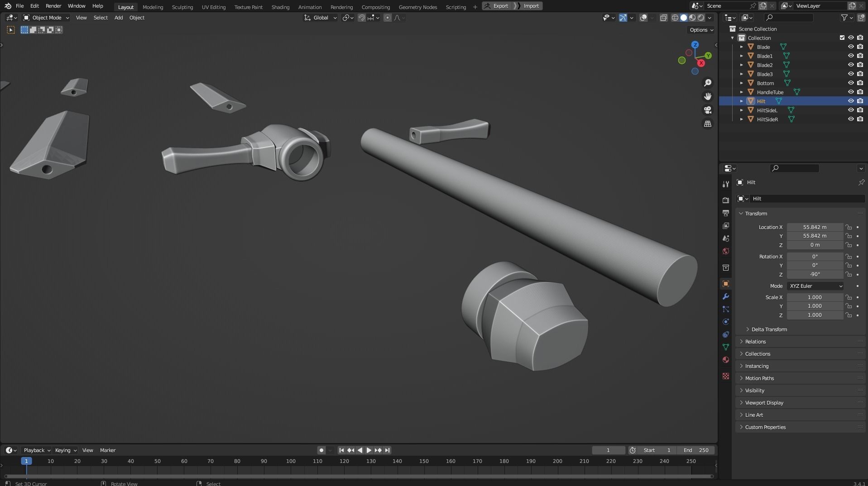Open the View Layer properties tab
The width and height of the screenshot is (868, 486).
(726, 225)
